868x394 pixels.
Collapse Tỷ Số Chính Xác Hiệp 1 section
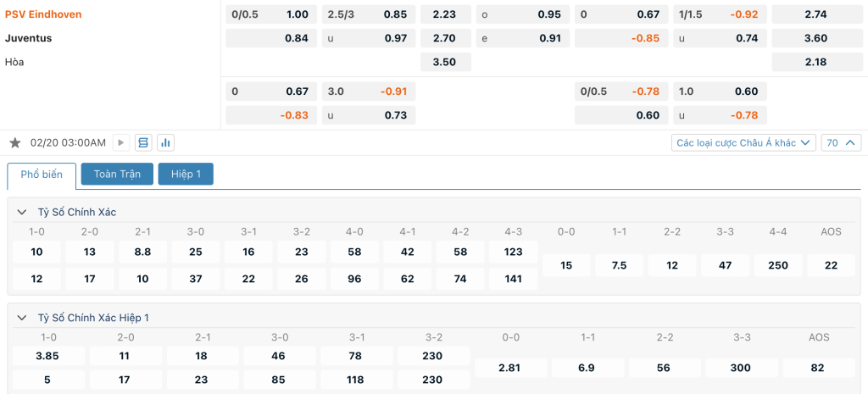[x=22, y=318]
